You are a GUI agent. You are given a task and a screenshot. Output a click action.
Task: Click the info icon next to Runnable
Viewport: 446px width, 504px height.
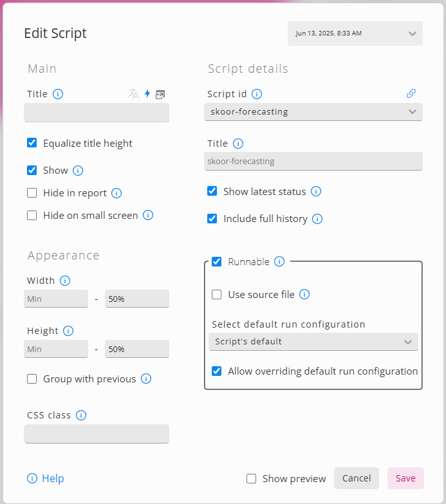point(279,261)
